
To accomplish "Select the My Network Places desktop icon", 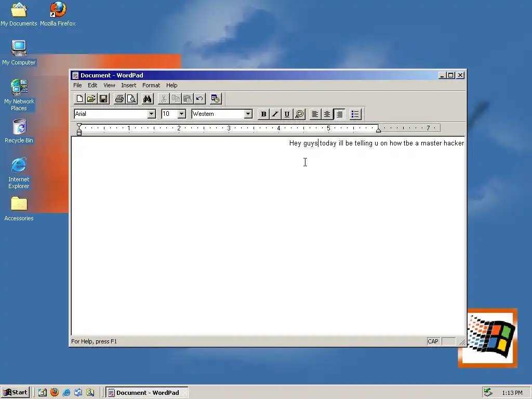I will 19,96.
